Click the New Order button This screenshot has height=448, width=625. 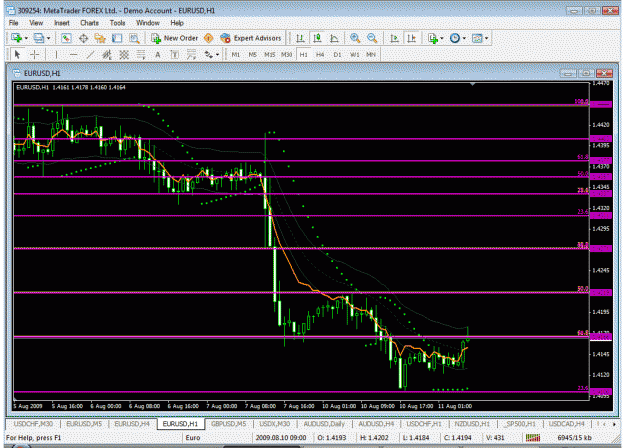tap(175, 38)
